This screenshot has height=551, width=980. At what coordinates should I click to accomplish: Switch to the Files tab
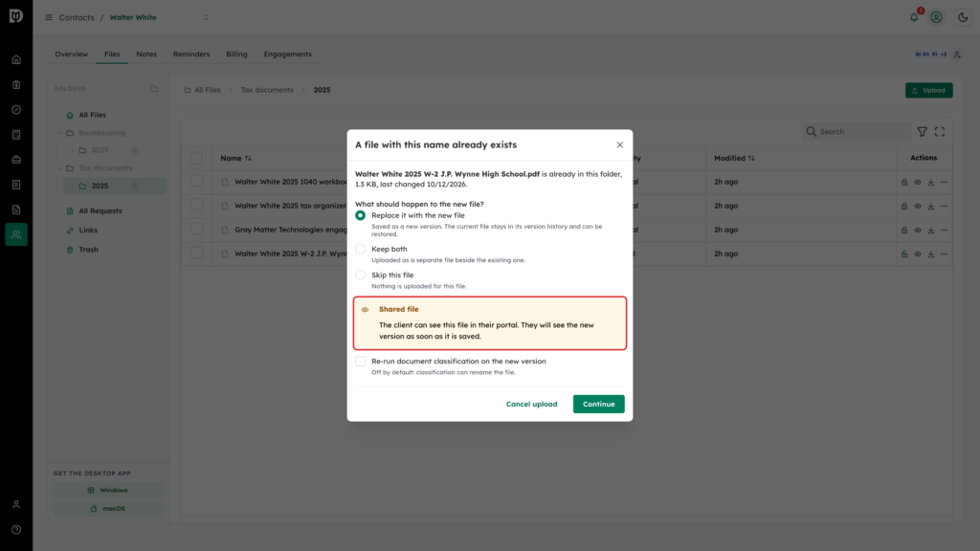[x=112, y=55]
